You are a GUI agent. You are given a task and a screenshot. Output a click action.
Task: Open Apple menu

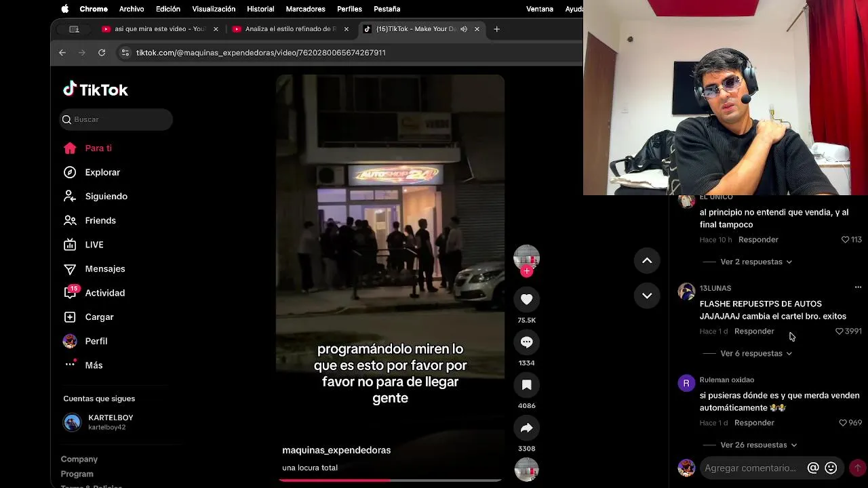tap(65, 9)
